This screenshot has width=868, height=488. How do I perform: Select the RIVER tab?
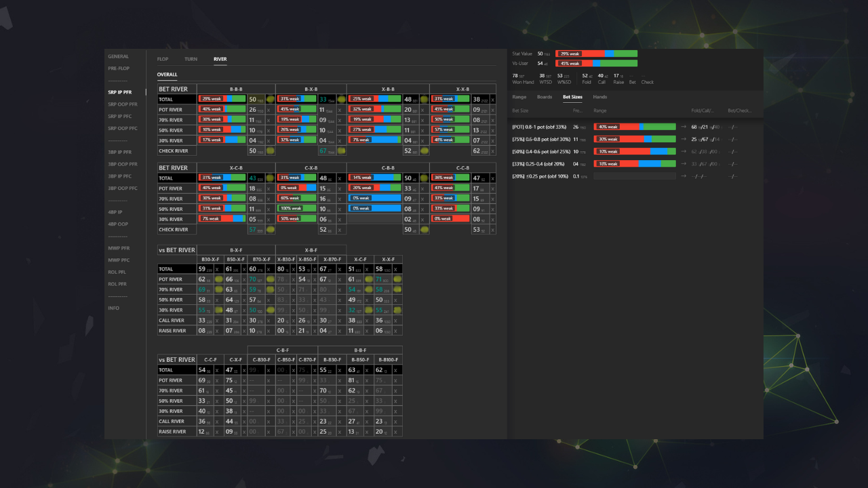point(220,59)
